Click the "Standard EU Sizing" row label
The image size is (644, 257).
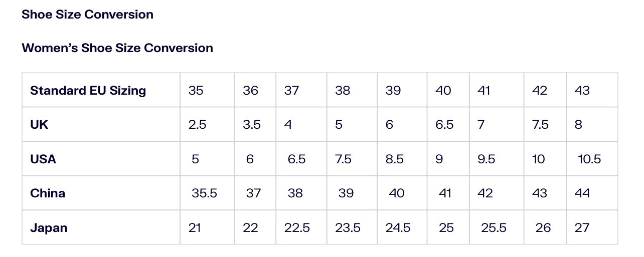click(88, 90)
